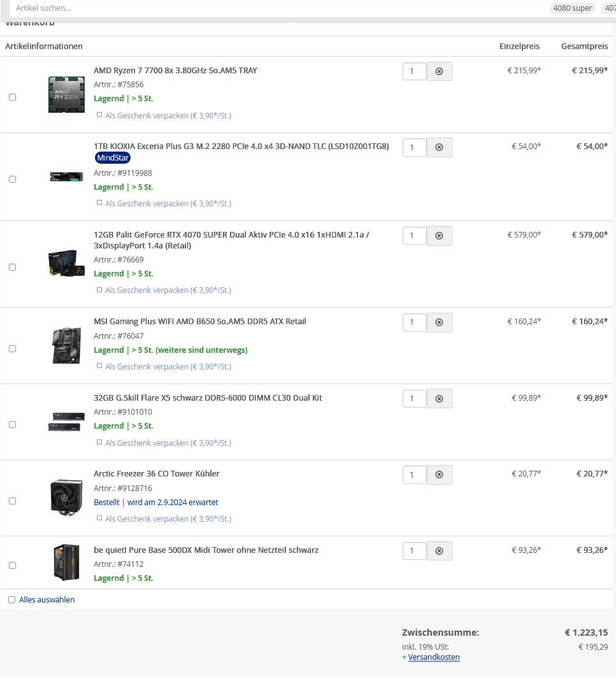This screenshot has width=616, height=679.
Task: Open the G.Skill RAM kit thumbnail
Action: coord(66,422)
